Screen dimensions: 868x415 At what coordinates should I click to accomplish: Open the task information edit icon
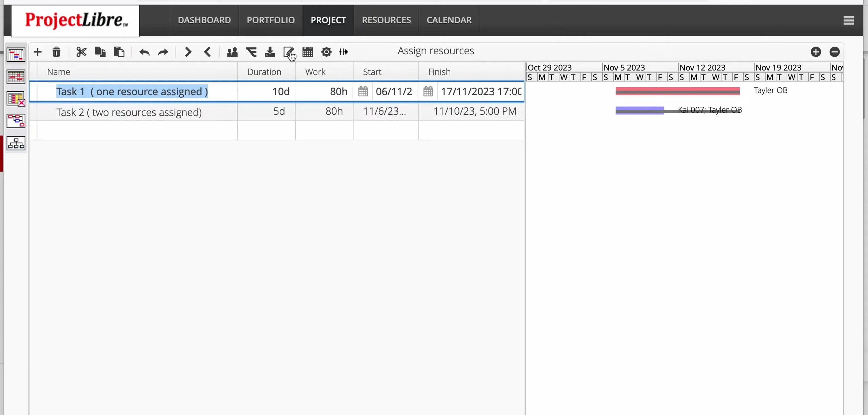(289, 52)
